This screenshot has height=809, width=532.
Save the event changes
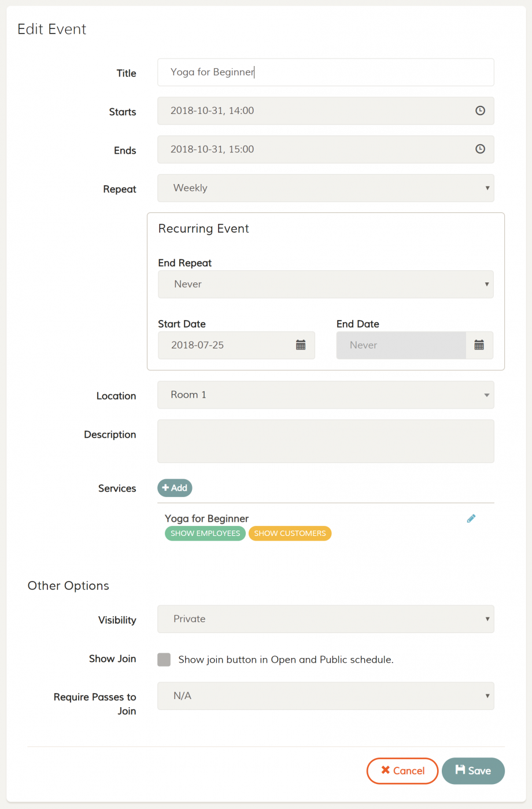473,771
